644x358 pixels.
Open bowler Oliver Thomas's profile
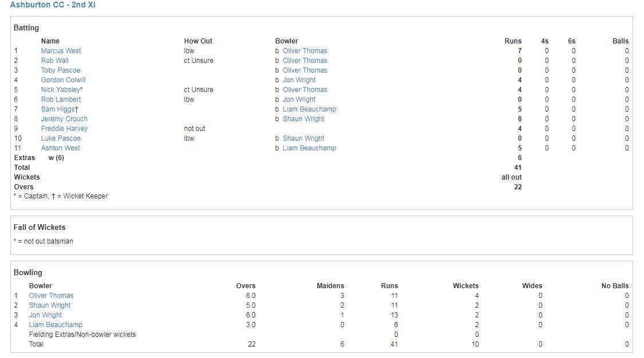tap(51, 295)
